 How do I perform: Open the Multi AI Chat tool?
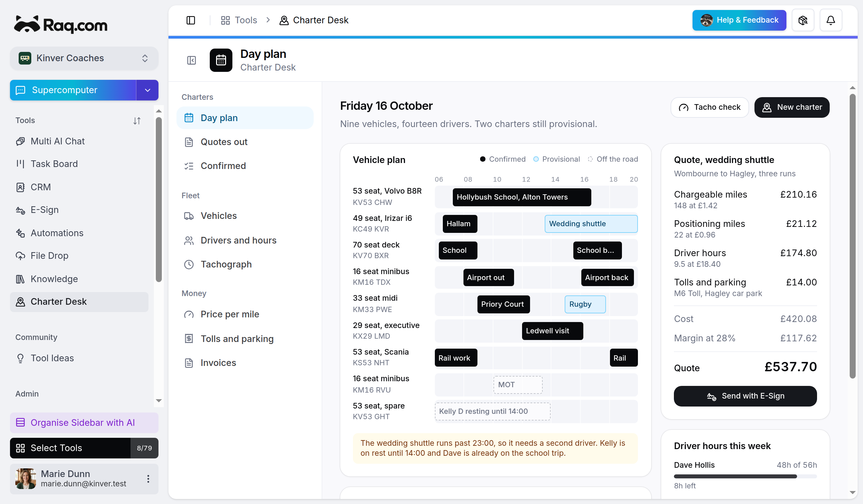tap(79, 141)
